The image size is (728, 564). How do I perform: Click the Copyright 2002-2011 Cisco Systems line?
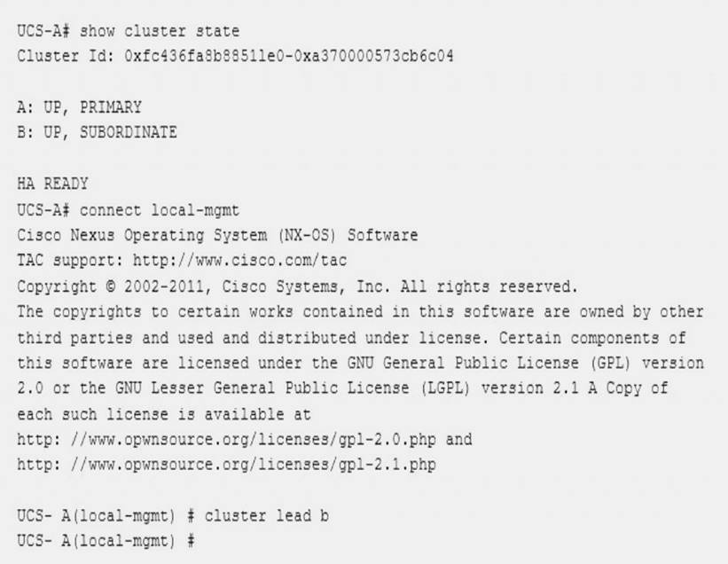(297, 286)
